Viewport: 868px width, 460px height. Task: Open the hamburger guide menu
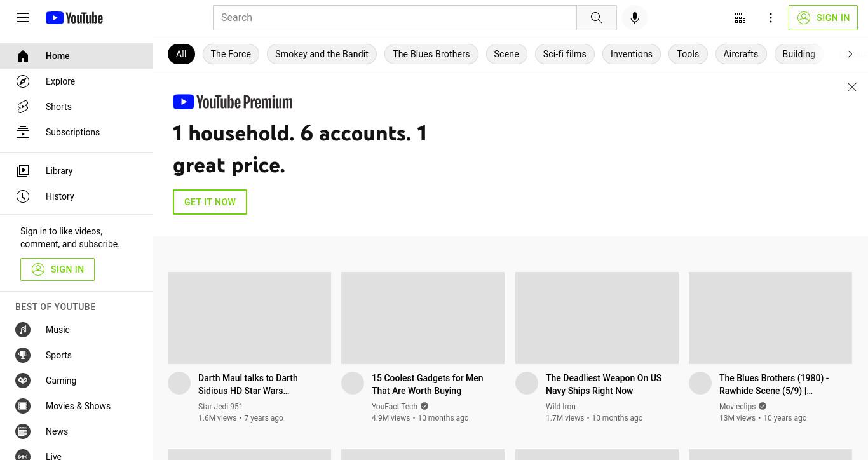[23, 18]
